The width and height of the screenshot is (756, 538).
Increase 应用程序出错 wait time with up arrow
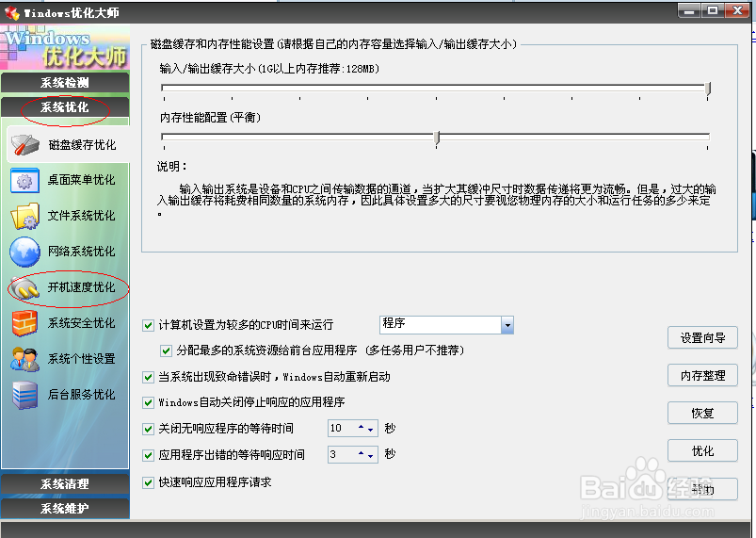click(x=362, y=453)
